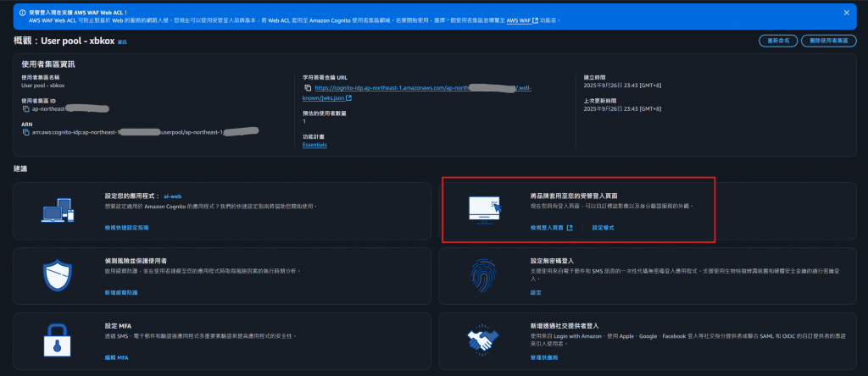This screenshot has height=376, width=868.
Task: Click the 將品牌套用至您的受管登入頁面 card title
Action: click(x=574, y=196)
